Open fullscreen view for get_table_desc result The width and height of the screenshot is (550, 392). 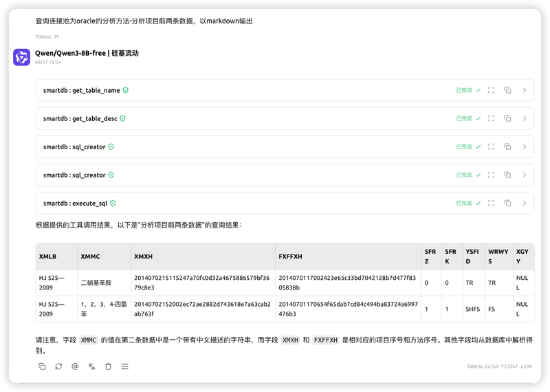point(491,118)
